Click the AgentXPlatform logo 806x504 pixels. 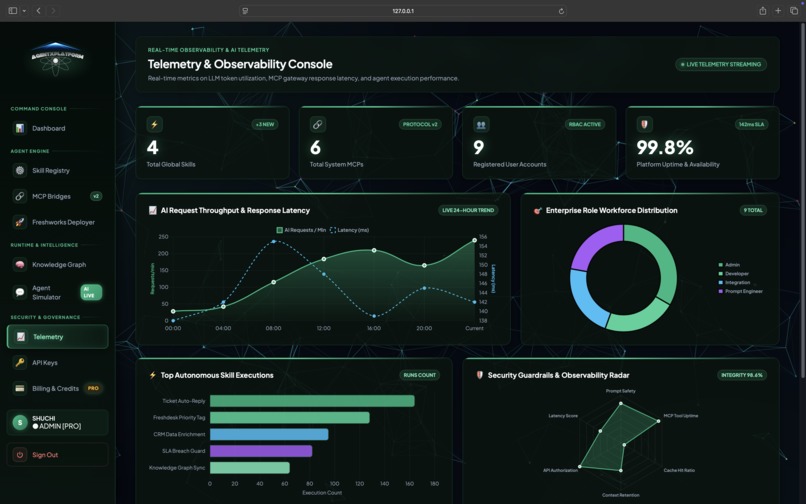[57, 59]
